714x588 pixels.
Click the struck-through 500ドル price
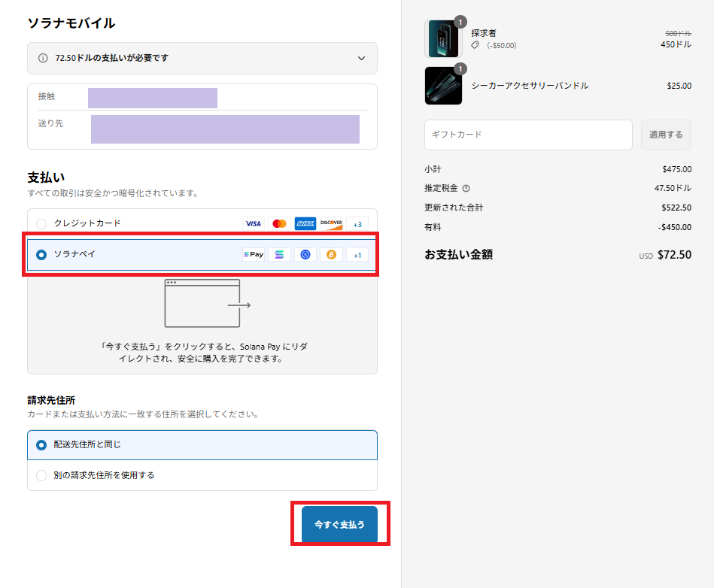click(678, 33)
